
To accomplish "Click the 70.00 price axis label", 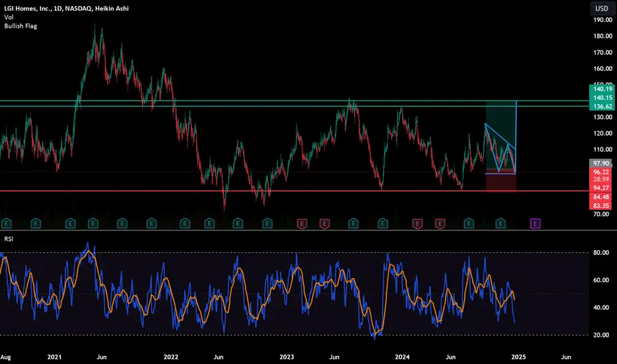I will pos(601,214).
